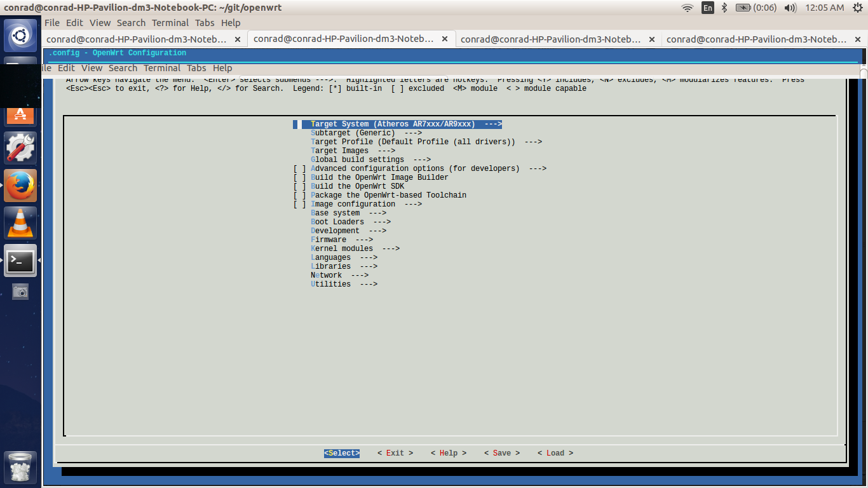Click the < Load > button
Image resolution: width=868 pixels, height=488 pixels.
coord(555,454)
